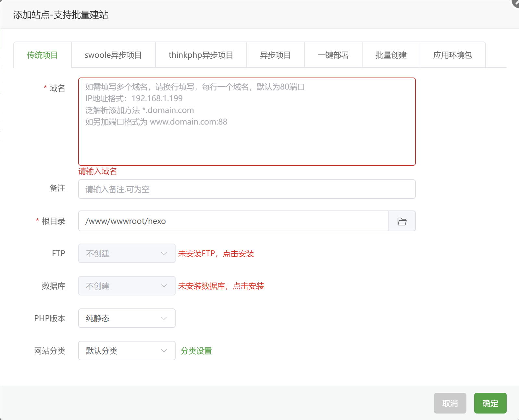Image resolution: width=519 pixels, height=420 pixels.
Task: Go to 批量创建 tab
Action: 391,55
